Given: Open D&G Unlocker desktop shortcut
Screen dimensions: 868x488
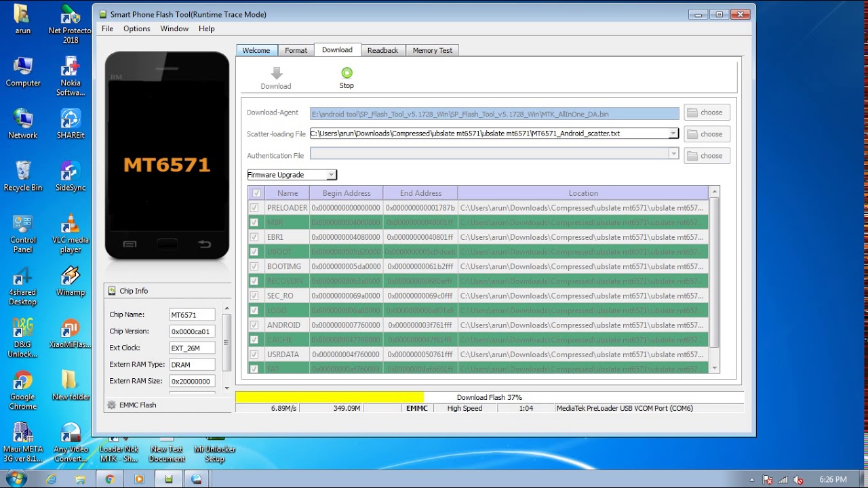Looking at the screenshot, I should click(x=23, y=338).
